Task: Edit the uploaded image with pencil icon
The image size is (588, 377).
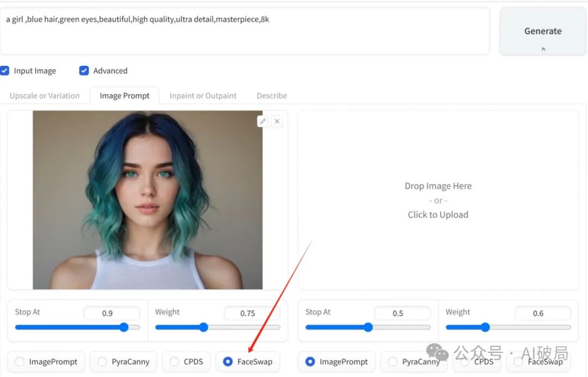Action: point(263,121)
